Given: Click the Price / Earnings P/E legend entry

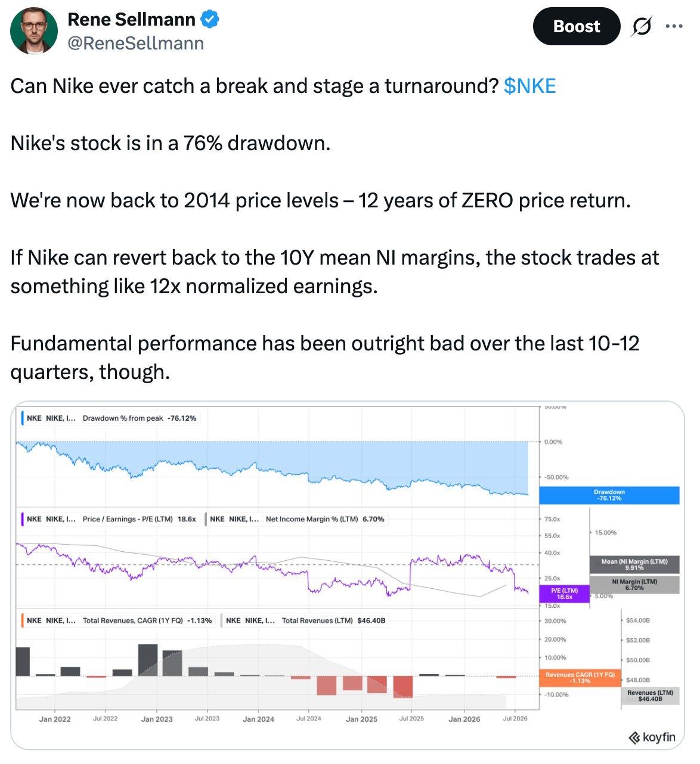Looking at the screenshot, I should pyautogui.click(x=110, y=519).
